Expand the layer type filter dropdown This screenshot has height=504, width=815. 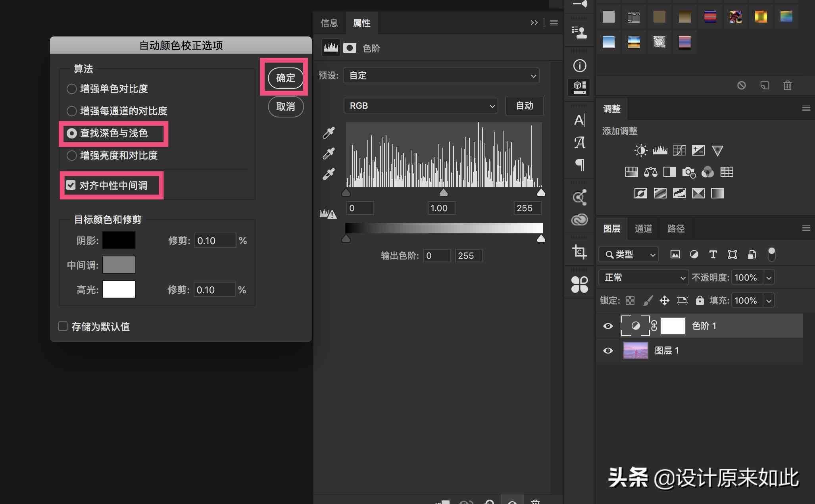click(x=629, y=254)
